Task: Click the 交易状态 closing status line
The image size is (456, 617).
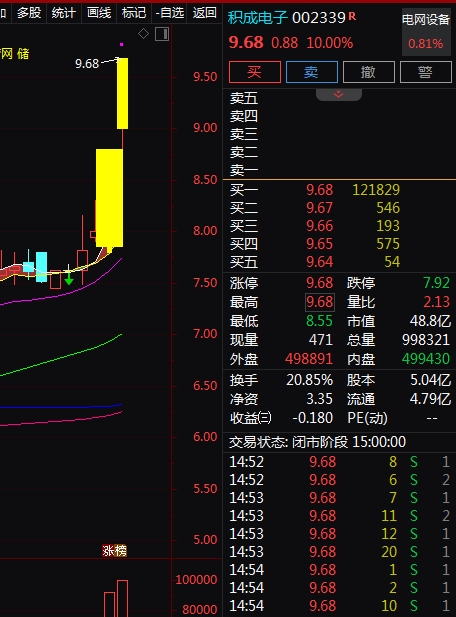Action: (x=317, y=442)
